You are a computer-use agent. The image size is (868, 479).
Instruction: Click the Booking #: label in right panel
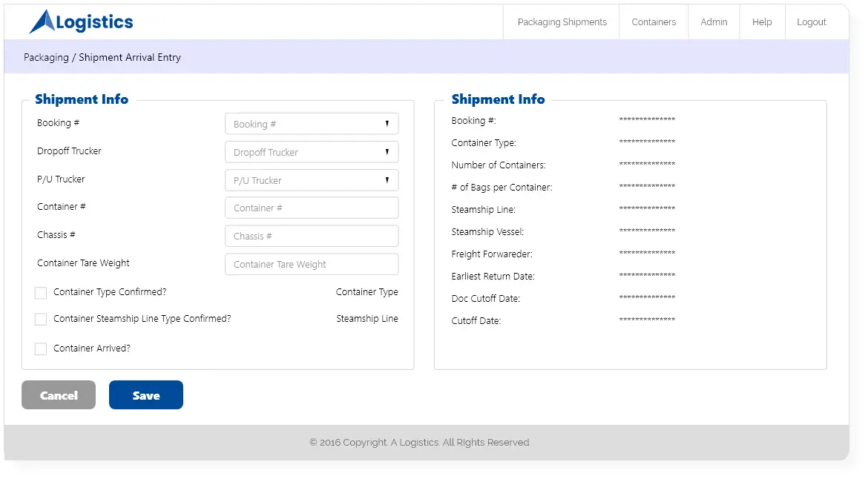click(x=474, y=121)
